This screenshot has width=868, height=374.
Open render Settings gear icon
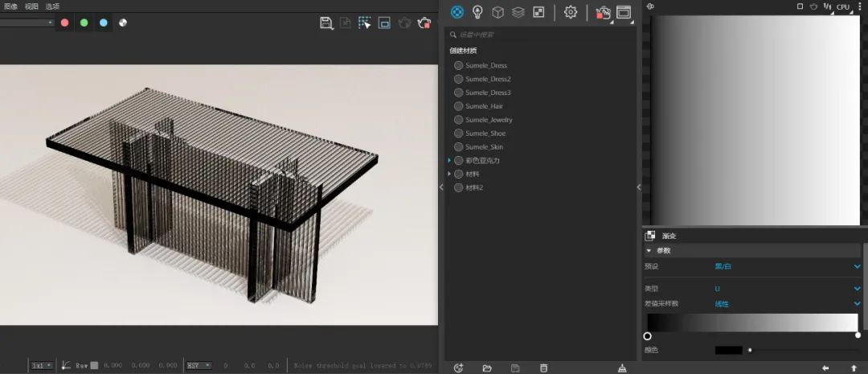(x=570, y=12)
